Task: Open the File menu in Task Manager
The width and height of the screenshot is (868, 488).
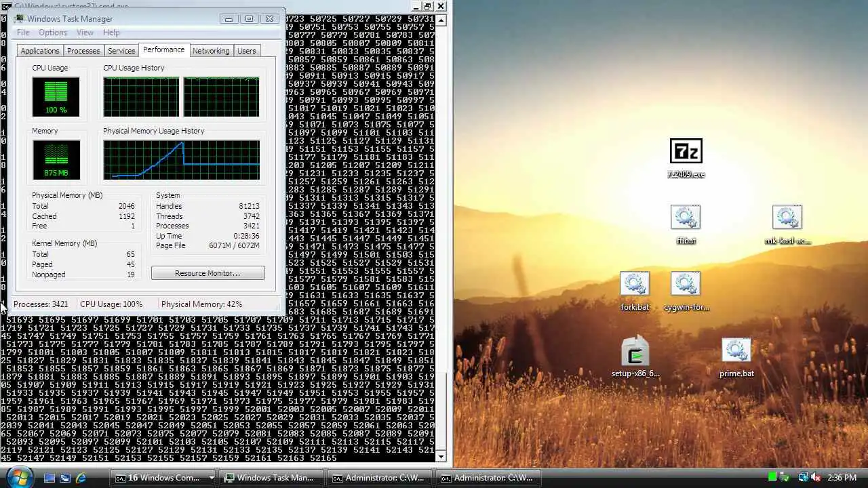Action: [x=23, y=33]
